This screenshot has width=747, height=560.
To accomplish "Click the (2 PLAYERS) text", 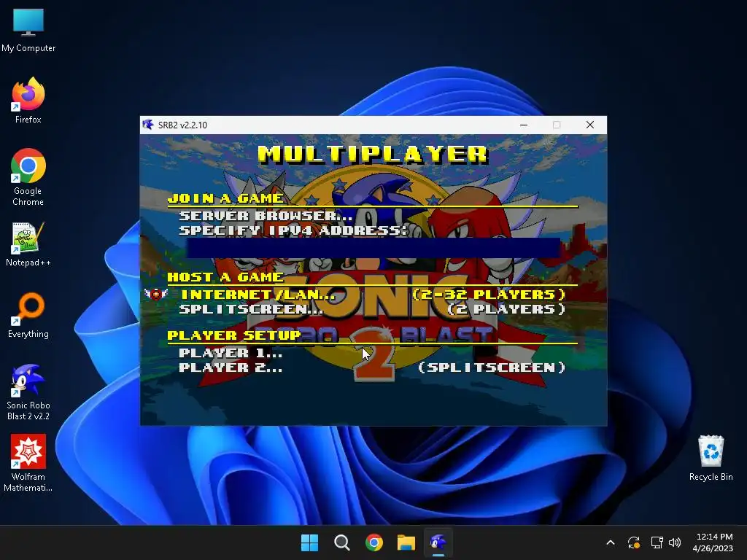I will coord(506,309).
